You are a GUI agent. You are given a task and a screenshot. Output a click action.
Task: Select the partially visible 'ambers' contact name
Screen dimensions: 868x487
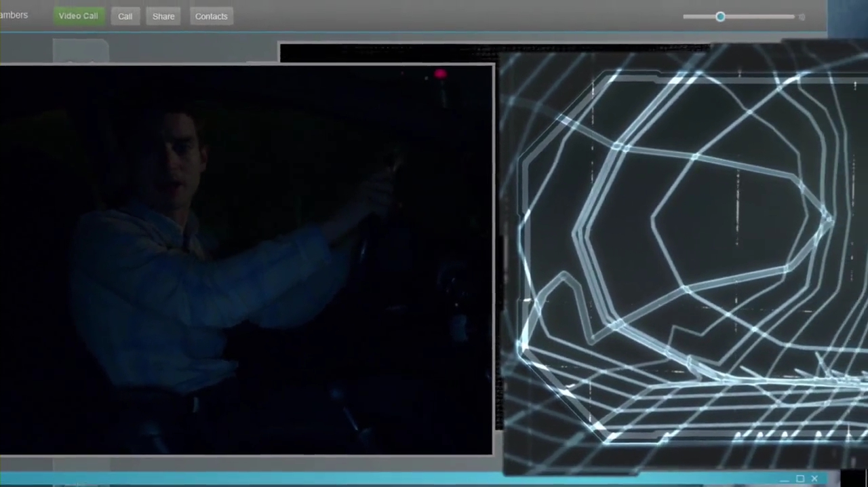[14, 15]
